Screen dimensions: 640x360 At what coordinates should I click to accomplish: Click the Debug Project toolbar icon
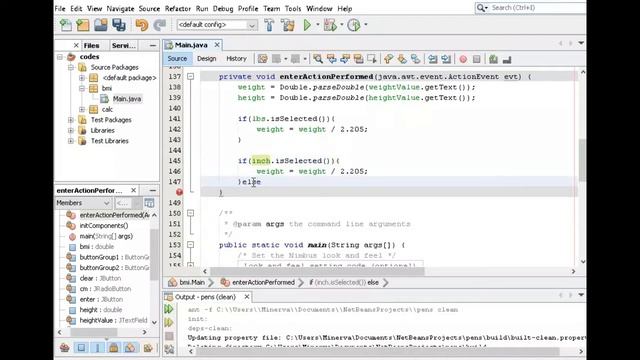[330, 25]
